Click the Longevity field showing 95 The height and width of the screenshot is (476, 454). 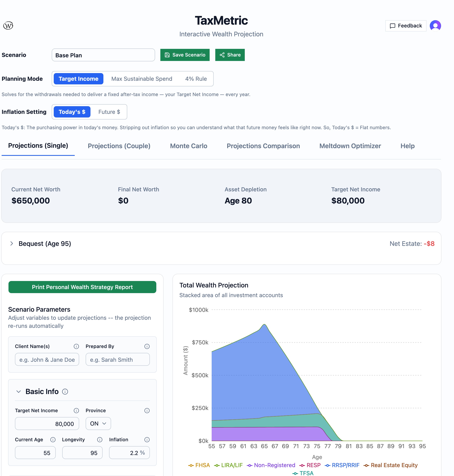[82, 453]
